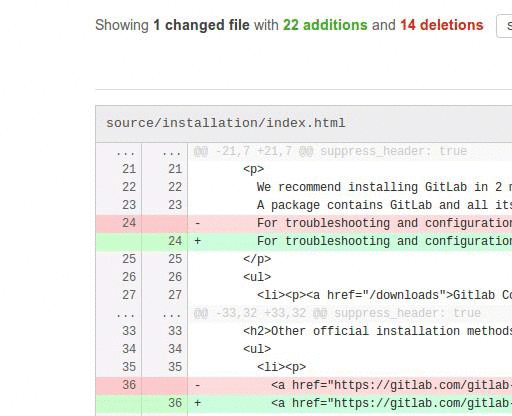
Task: Click the minus sign on deleted line 24
Action: pos(198,223)
